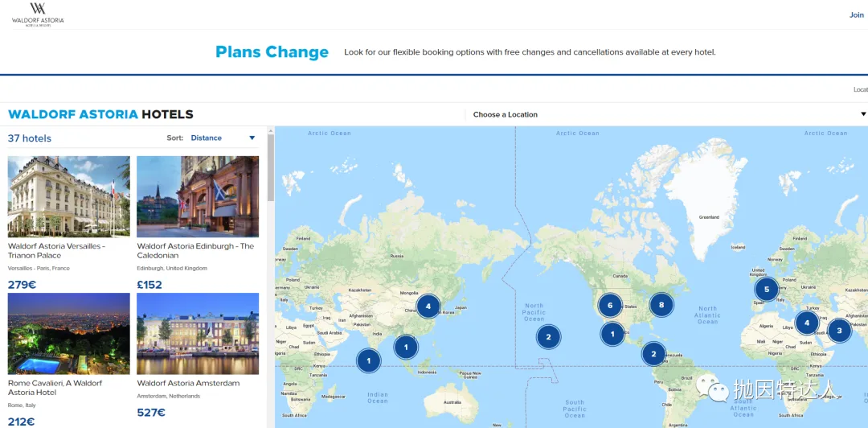
Task: Open map cluster 4 near Algeria and Libya
Action: coord(806,323)
